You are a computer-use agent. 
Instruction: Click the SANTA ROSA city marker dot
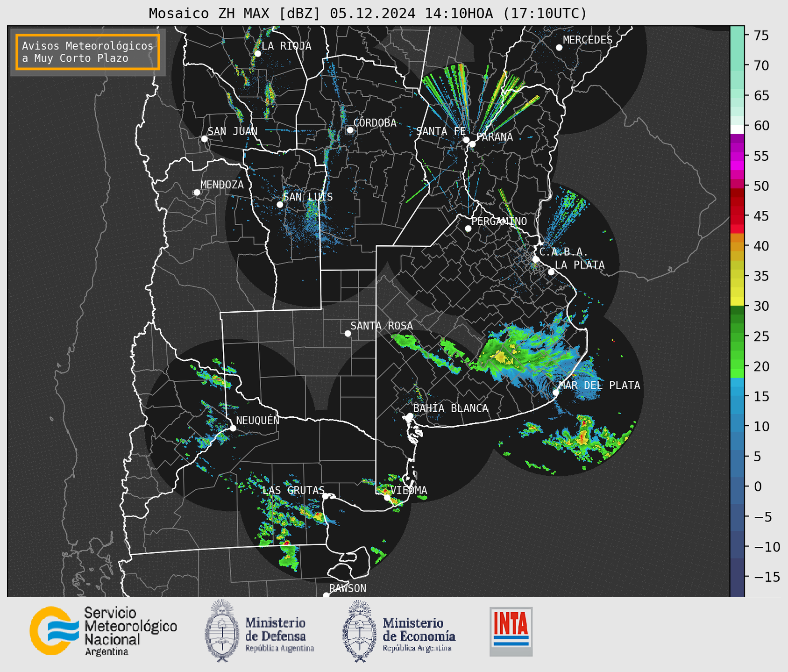pos(348,333)
